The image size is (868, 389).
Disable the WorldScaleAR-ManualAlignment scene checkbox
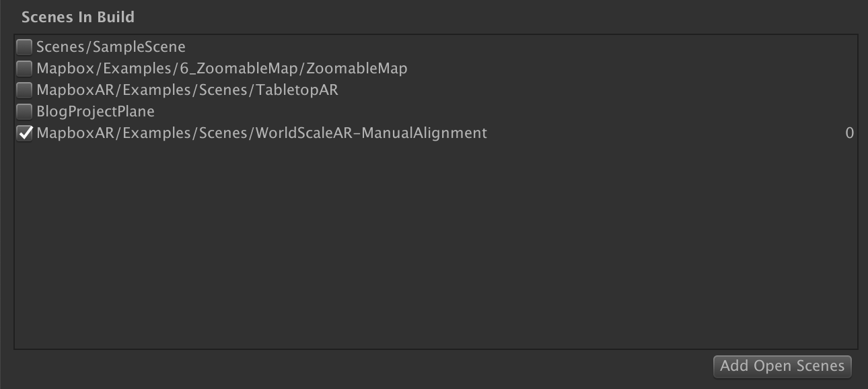pos(24,133)
